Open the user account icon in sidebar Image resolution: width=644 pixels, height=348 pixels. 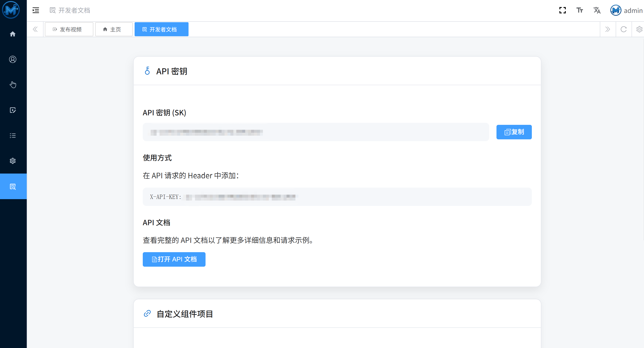tap(13, 59)
